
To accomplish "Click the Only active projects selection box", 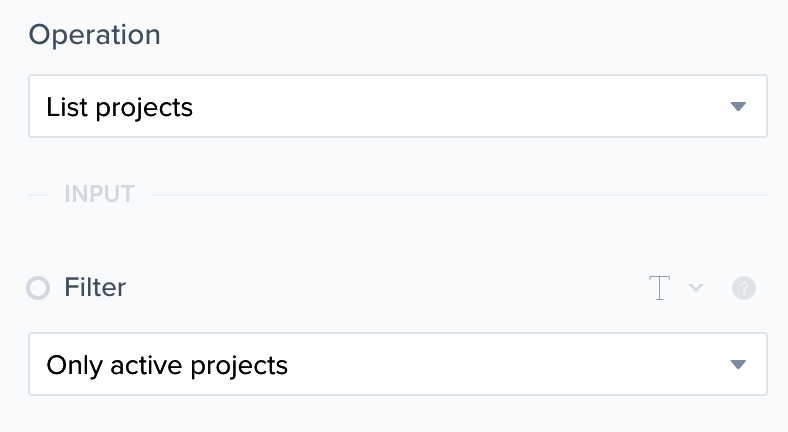I will pyautogui.click(x=397, y=365).
